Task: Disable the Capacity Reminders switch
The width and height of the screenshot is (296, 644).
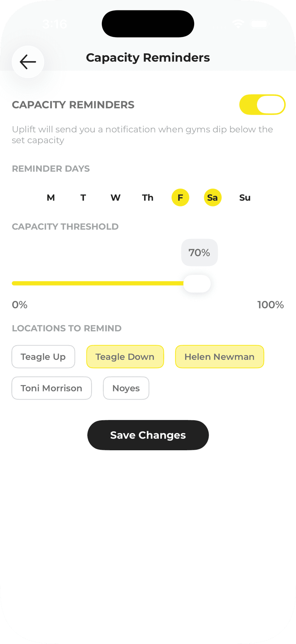Action: coord(262,104)
